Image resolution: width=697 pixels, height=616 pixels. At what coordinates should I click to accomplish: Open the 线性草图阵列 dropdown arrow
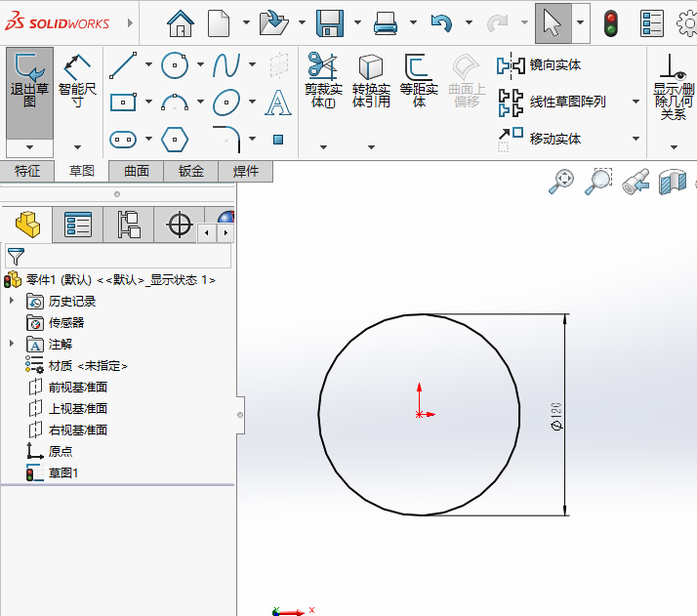tap(635, 102)
